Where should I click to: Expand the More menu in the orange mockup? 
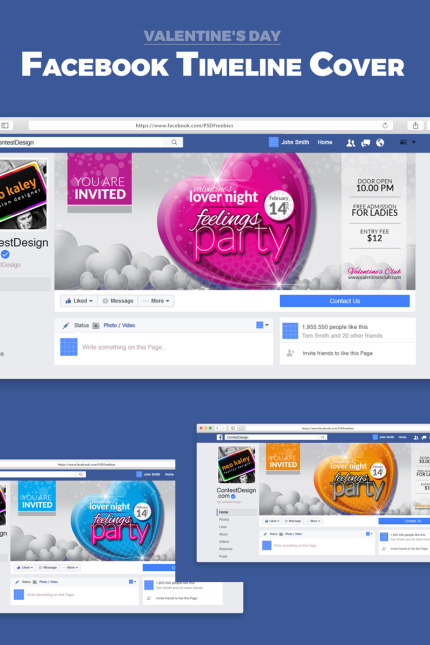click(x=314, y=521)
